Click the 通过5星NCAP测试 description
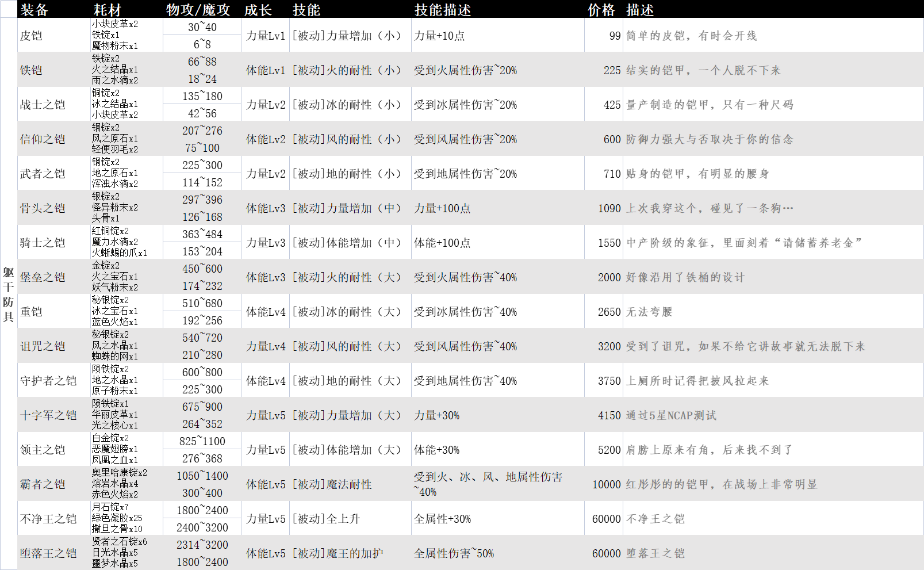The image size is (924, 570). [x=672, y=415]
